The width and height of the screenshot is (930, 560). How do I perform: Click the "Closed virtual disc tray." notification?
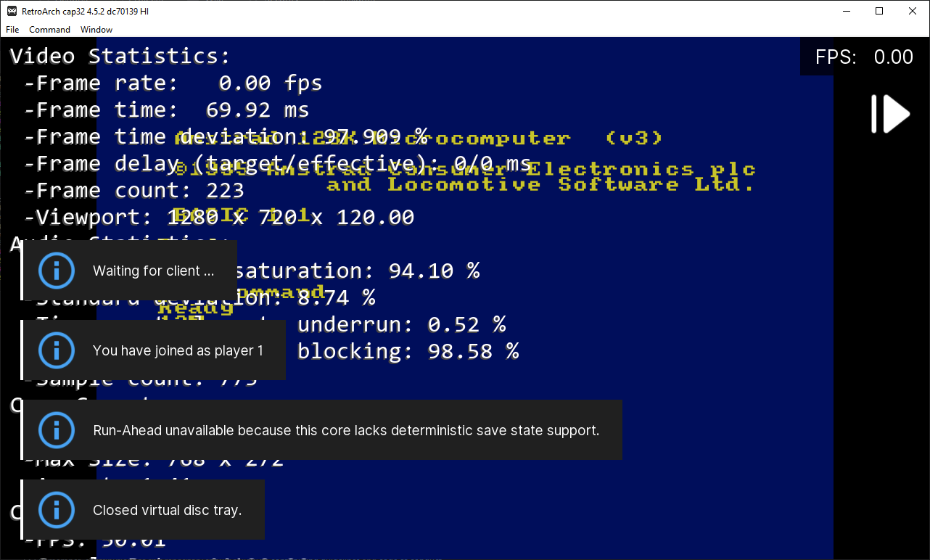[x=167, y=509]
